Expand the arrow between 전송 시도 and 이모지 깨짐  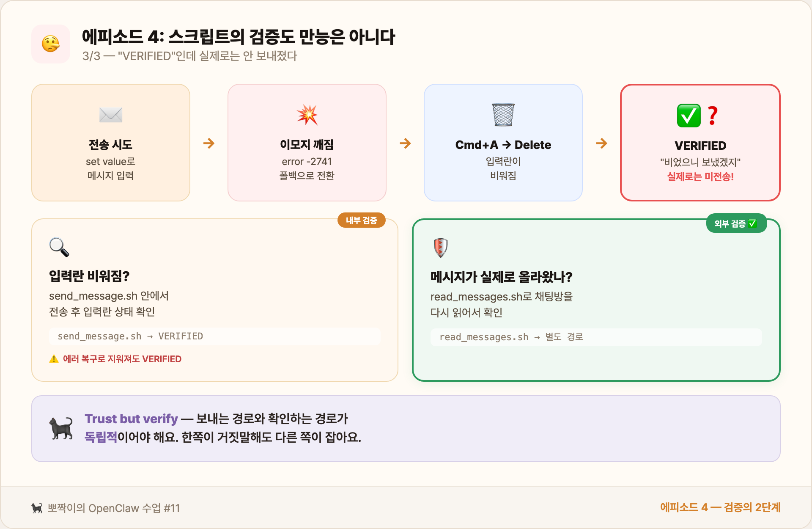pyautogui.click(x=208, y=143)
